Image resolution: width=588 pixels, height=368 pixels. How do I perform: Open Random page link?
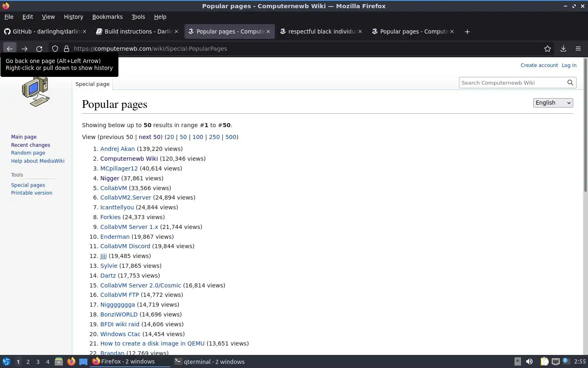[x=28, y=153]
